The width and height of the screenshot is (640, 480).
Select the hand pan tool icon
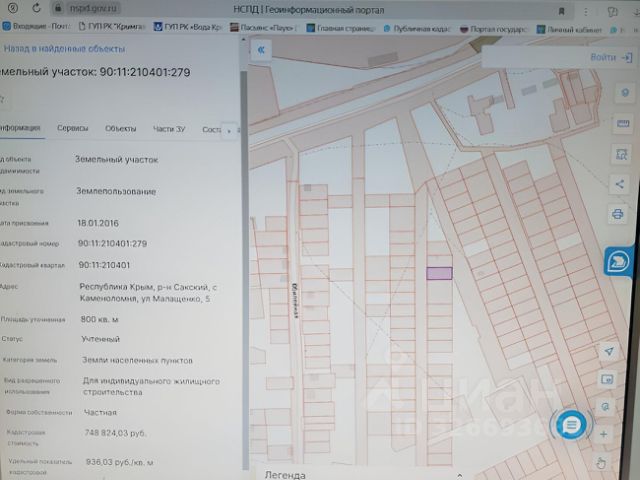[600, 463]
